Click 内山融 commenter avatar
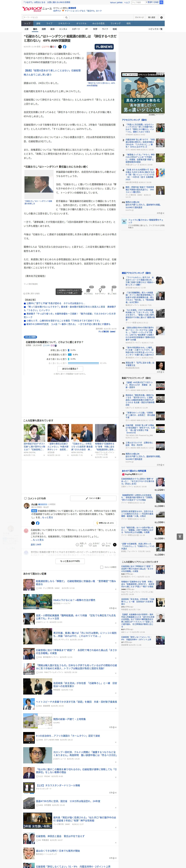This screenshot has height=868, width=186. point(26,506)
